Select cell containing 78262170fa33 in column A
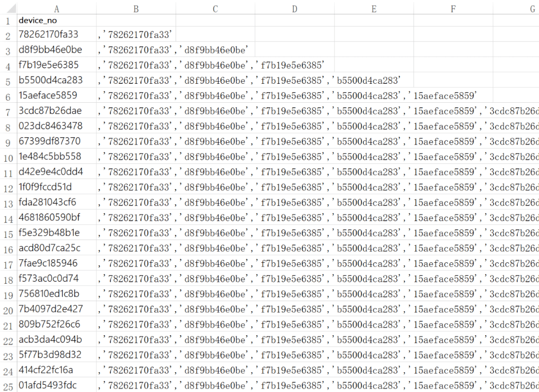 point(57,34)
